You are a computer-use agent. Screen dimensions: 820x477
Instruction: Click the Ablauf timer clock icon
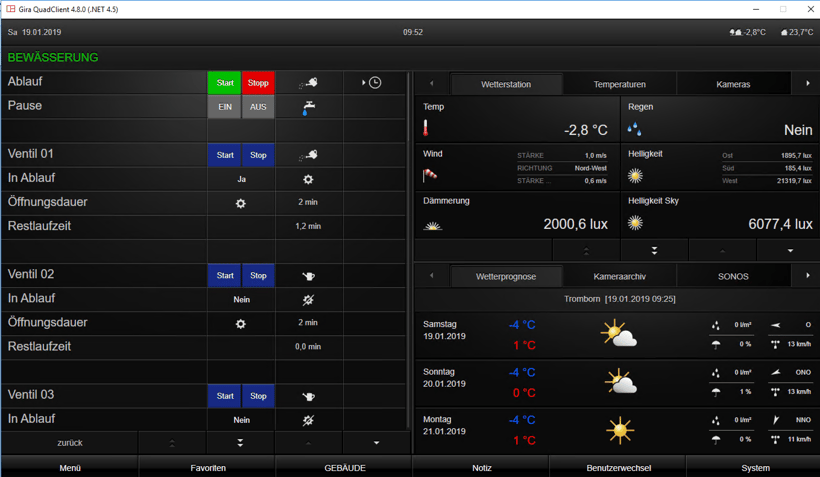pyautogui.click(x=374, y=83)
